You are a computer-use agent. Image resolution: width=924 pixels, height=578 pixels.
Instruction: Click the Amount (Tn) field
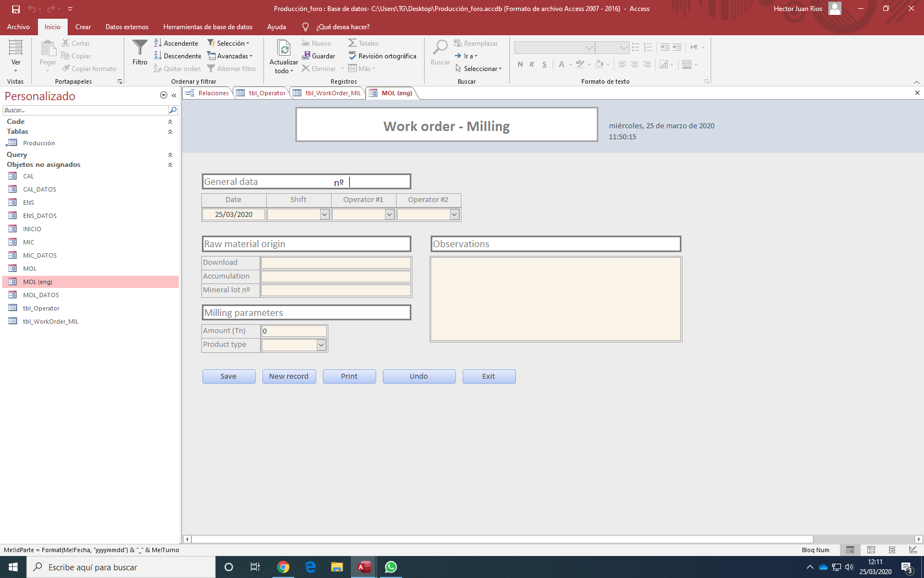[x=294, y=331]
